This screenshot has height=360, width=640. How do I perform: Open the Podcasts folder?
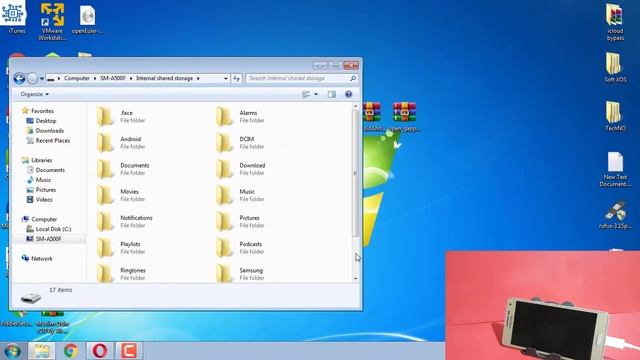[x=240, y=248]
